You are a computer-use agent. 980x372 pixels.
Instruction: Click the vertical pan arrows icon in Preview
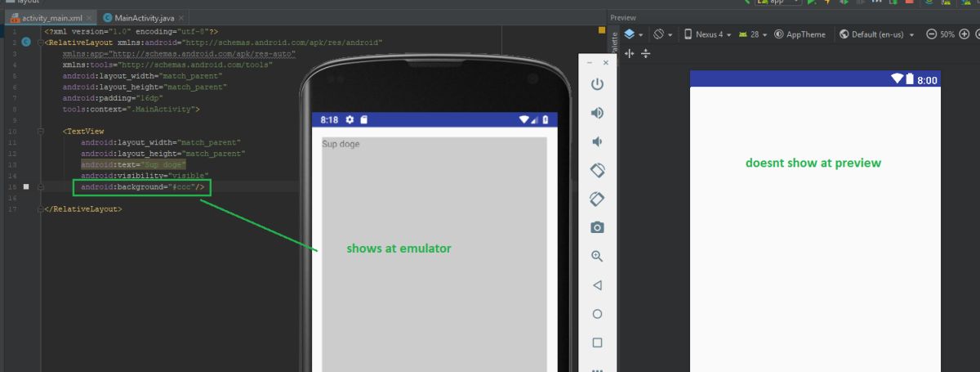click(646, 53)
